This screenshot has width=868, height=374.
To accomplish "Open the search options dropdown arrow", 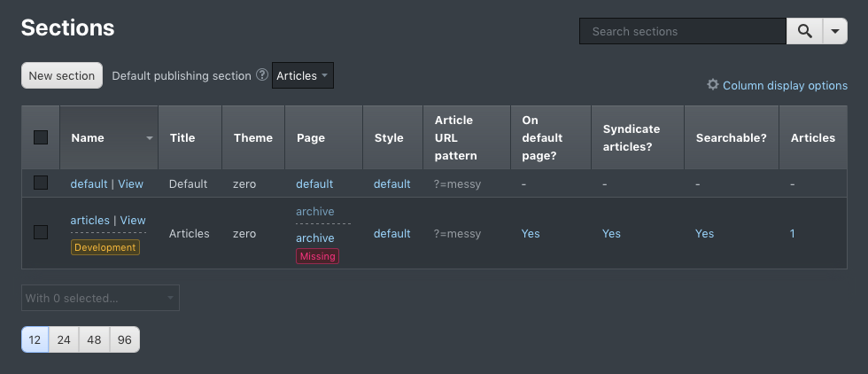I will tap(835, 31).
